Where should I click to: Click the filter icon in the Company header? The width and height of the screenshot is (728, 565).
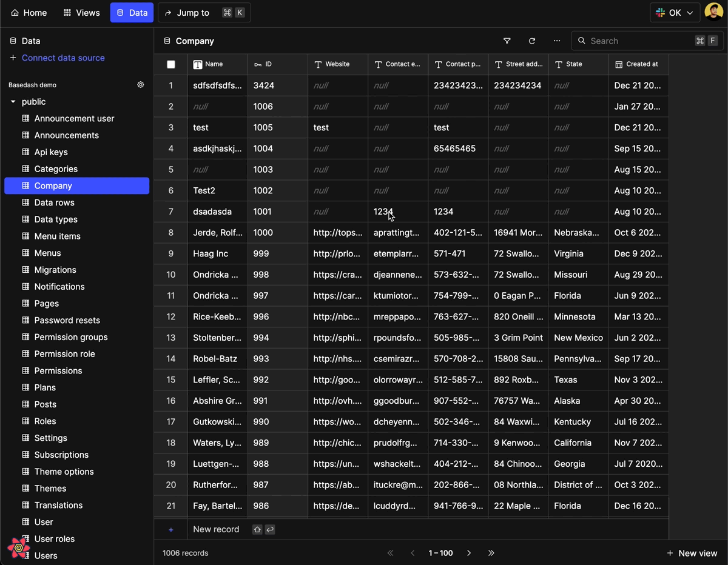tap(507, 41)
